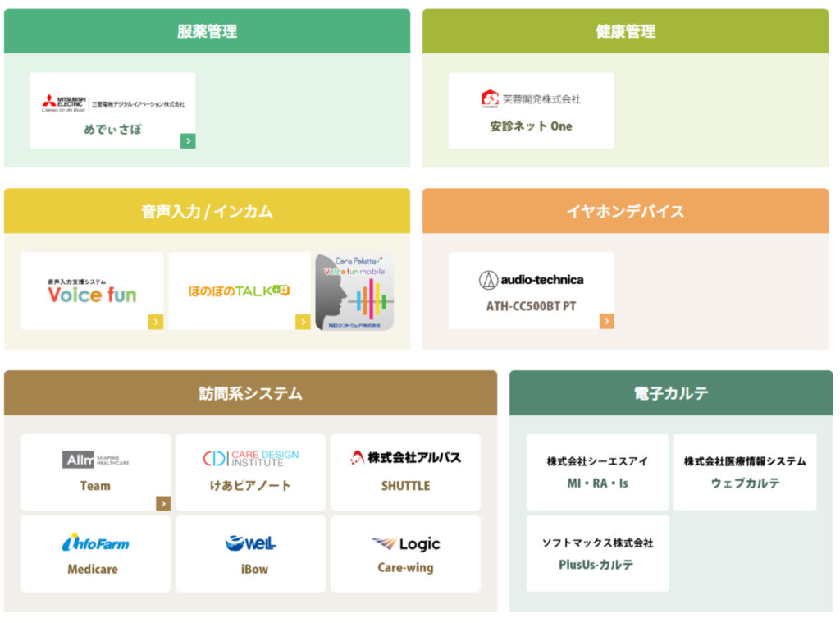This screenshot has height=623, width=840.
Task: Click the 芙蓉開発 company logo
Action: click(x=531, y=98)
